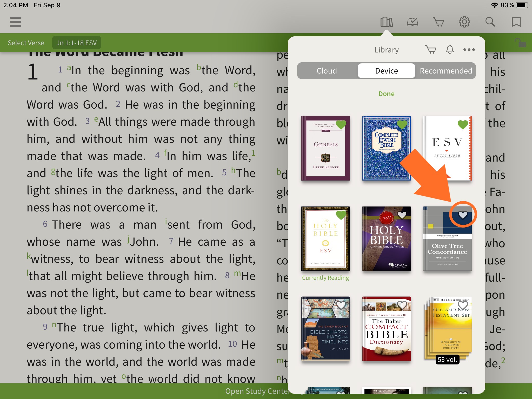This screenshot has width=532, height=399.
Task: Open notifications bell in Library
Action: [450, 49]
